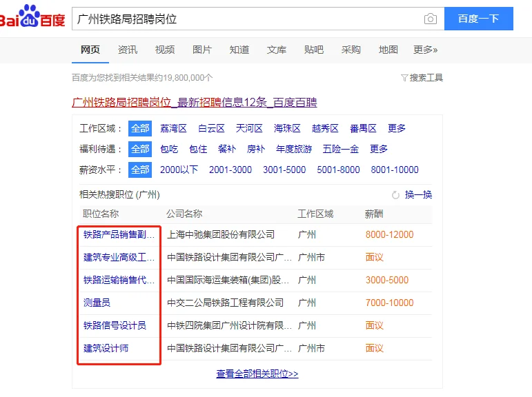Screen dimensions: 532x397
Task: Click the 薪酬 column header
Action: (374, 214)
